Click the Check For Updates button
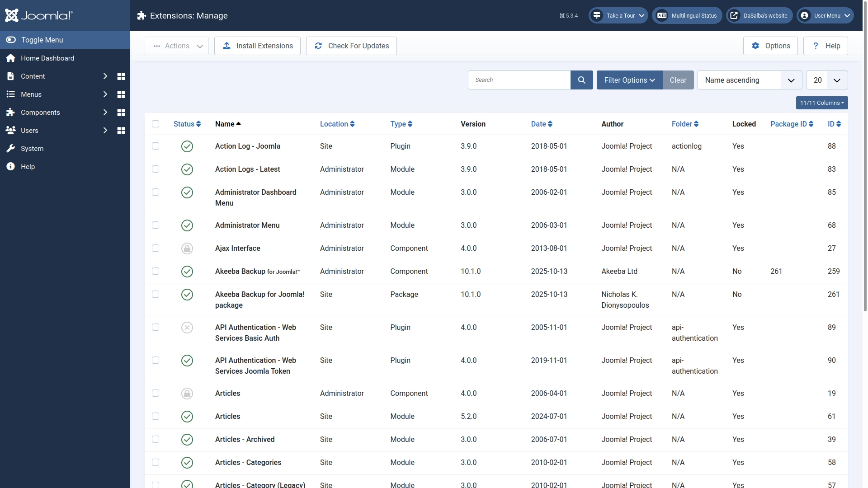This screenshot has height=488, width=868. (351, 46)
